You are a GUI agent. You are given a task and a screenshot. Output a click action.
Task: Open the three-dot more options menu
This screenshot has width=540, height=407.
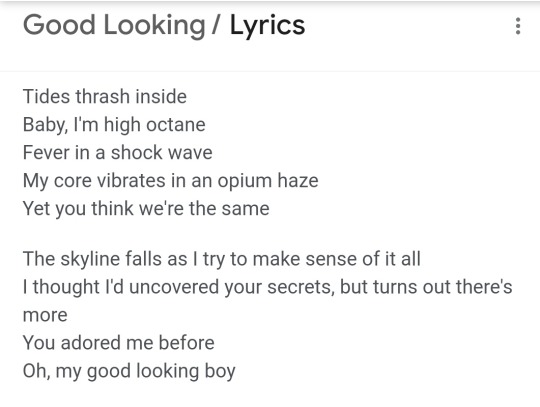pos(518,26)
